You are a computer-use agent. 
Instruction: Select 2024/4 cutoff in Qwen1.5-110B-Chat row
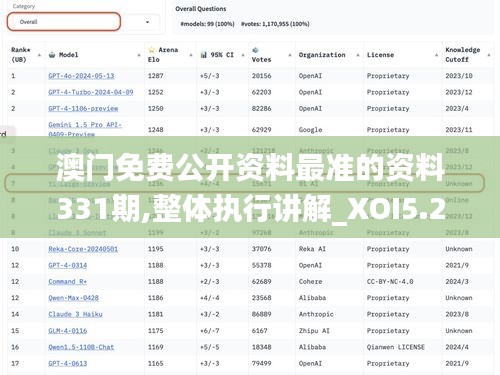pos(457,347)
